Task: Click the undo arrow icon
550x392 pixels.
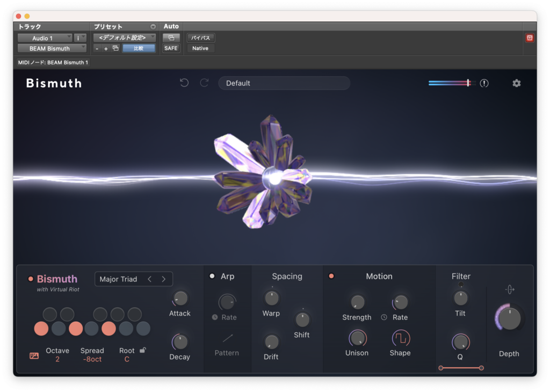Action: click(x=184, y=83)
